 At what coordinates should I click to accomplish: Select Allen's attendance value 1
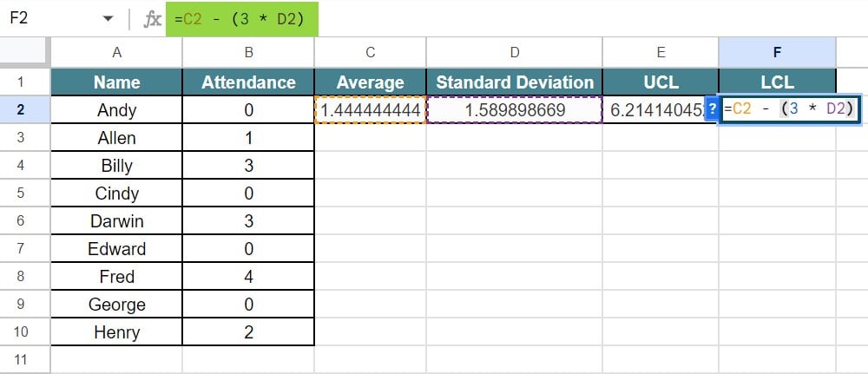point(248,137)
